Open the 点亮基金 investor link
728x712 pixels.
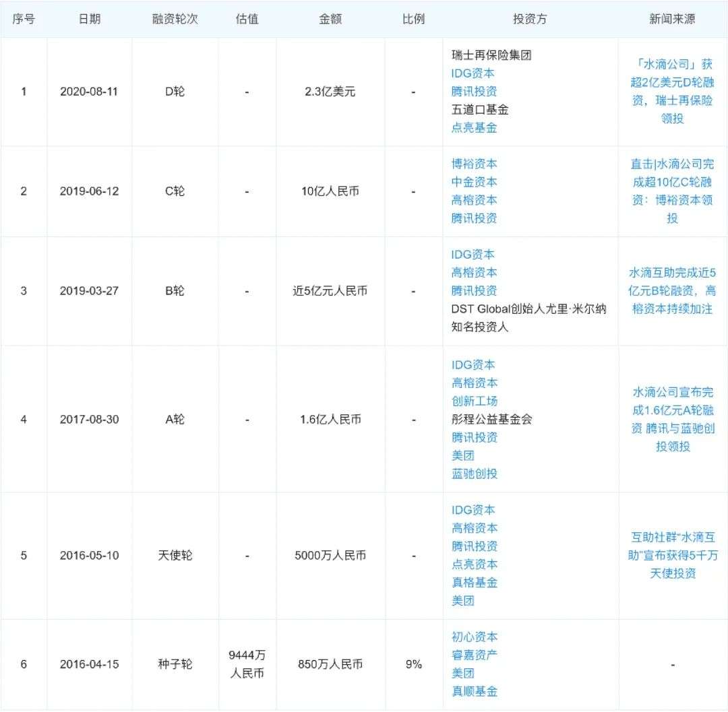pyautogui.click(x=474, y=127)
